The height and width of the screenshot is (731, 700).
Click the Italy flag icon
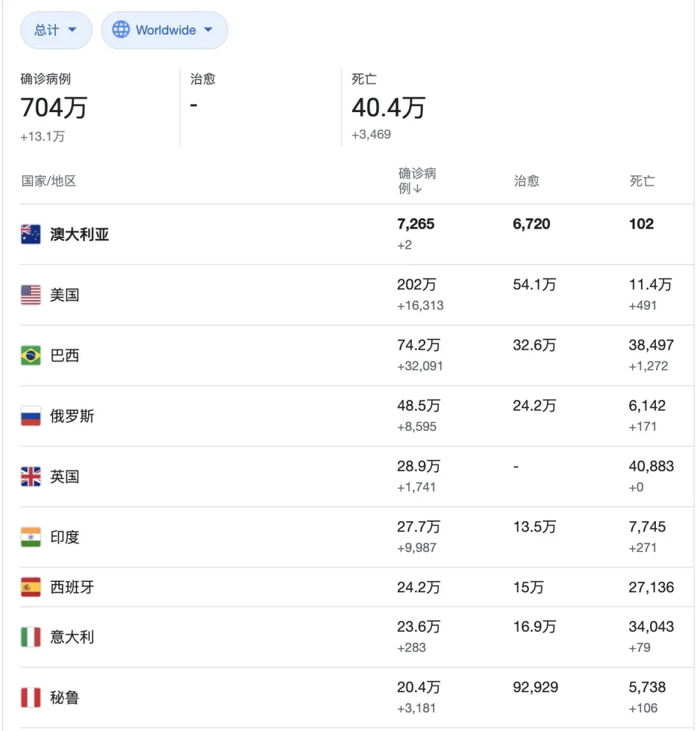click(x=30, y=637)
